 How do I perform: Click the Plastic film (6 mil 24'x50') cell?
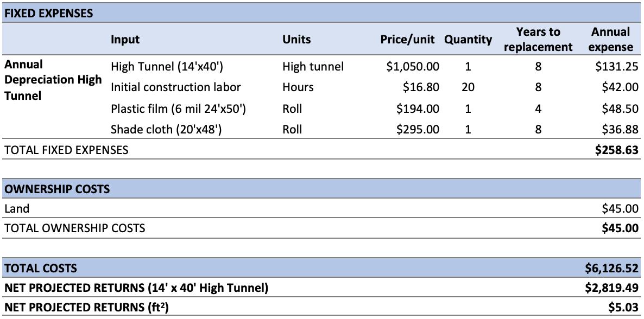pos(178,109)
